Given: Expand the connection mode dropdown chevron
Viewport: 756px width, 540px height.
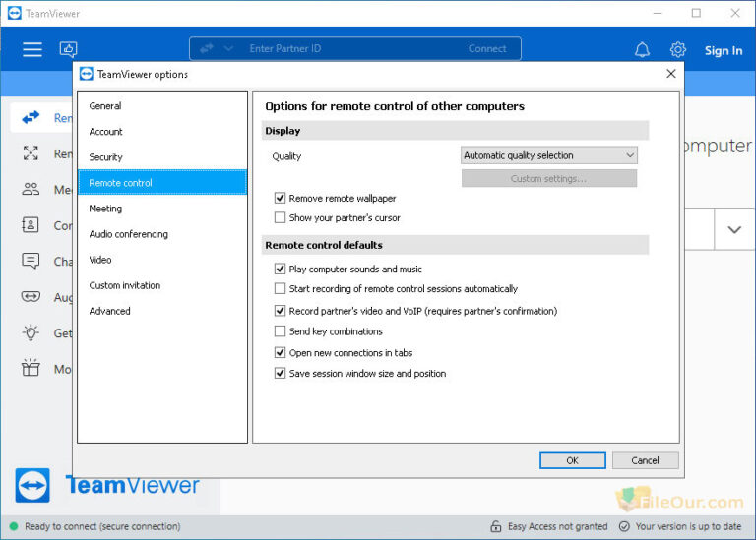Looking at the screenshot, I should 228,48.
